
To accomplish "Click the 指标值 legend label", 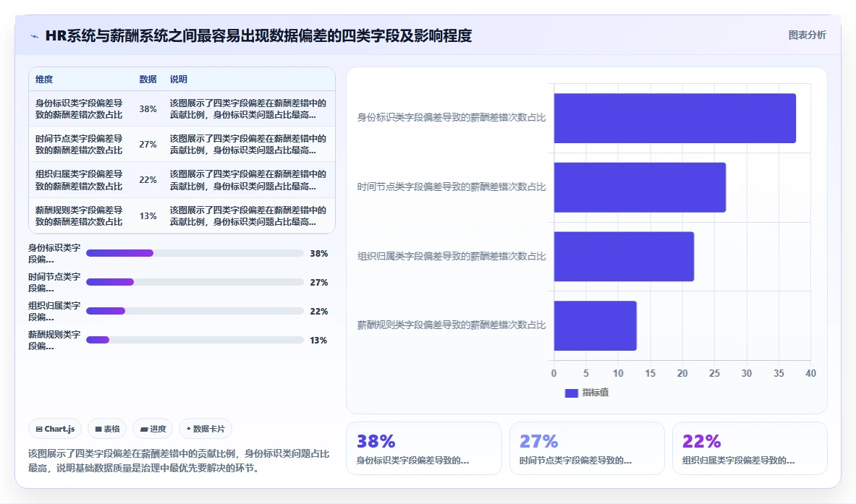I will tap(595, 392).
